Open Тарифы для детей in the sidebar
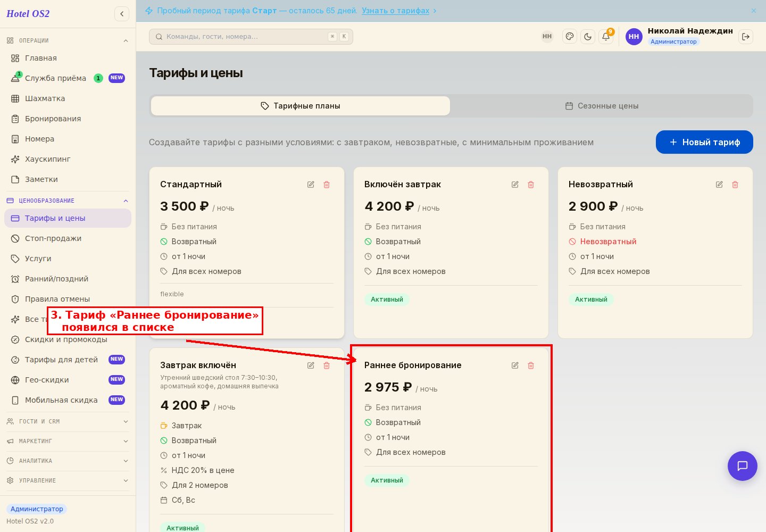The width and height of the screenshot is (766, 532). click(x=68, y=360)
